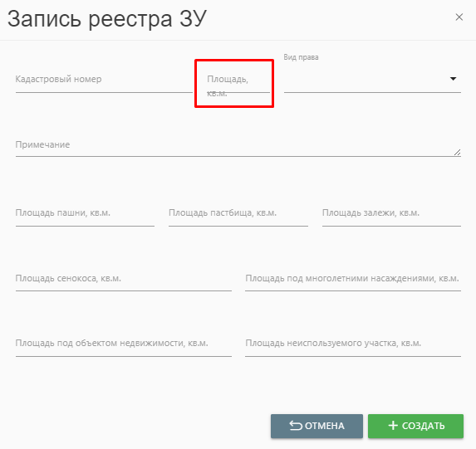
Task: Close the Запись реестра ЗУ dialog
Action: point(459,17)
